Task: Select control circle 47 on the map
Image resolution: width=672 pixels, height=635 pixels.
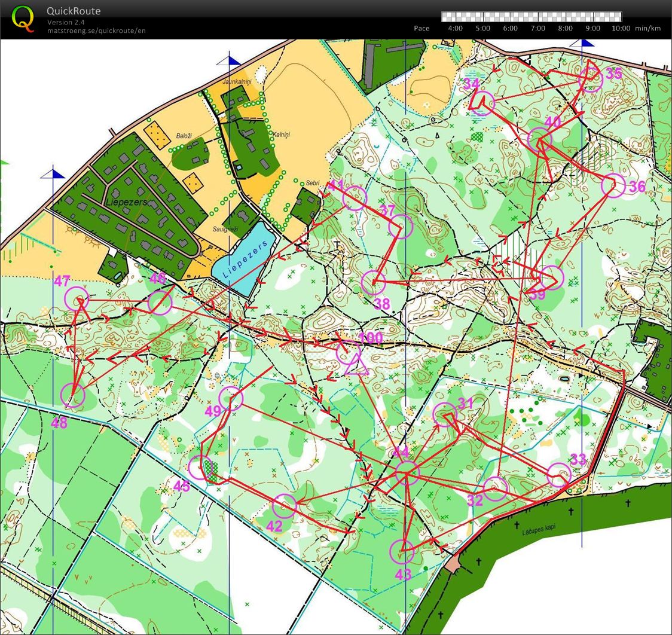Action: (x=77, y=298)
